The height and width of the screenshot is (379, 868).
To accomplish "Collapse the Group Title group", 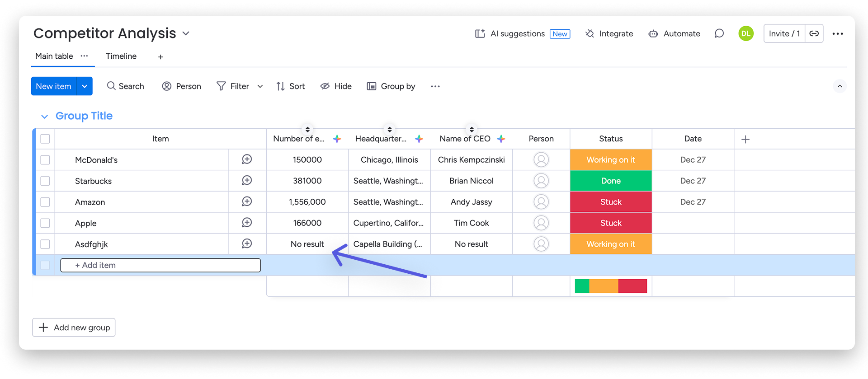I will coord(44,117).
